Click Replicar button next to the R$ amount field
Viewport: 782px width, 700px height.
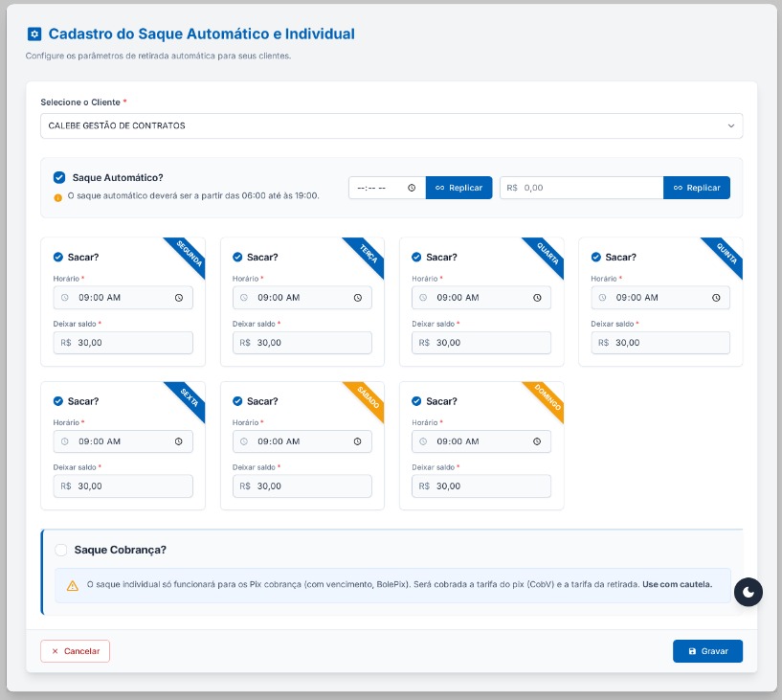point(696,188)
